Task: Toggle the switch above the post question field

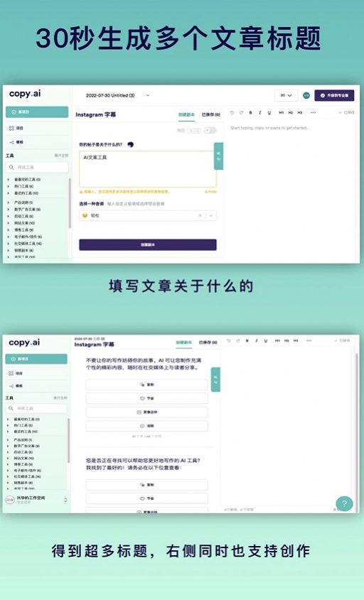Action: [210, 131]
